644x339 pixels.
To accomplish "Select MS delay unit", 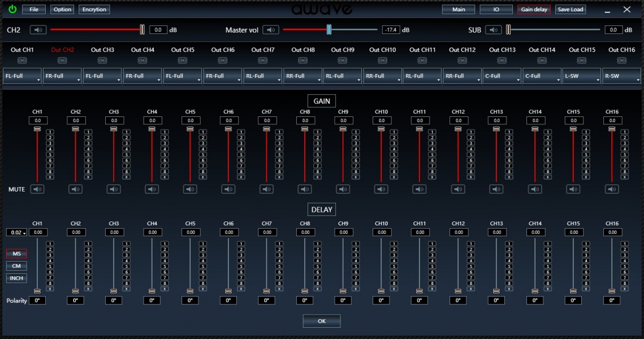I will pos(16,254).
